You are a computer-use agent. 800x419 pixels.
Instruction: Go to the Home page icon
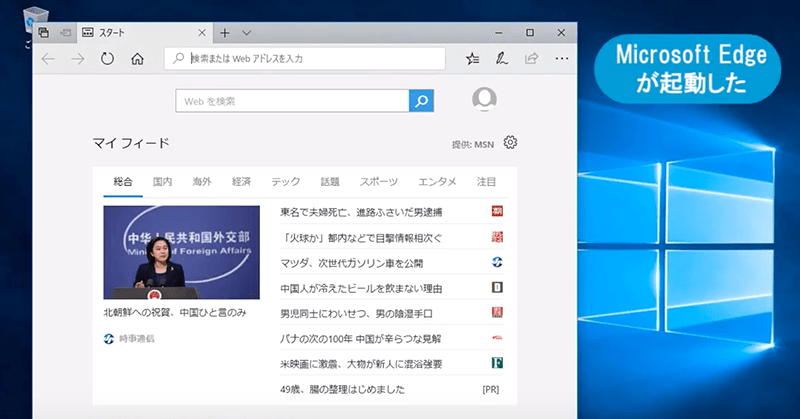click(x=137, y=59)
